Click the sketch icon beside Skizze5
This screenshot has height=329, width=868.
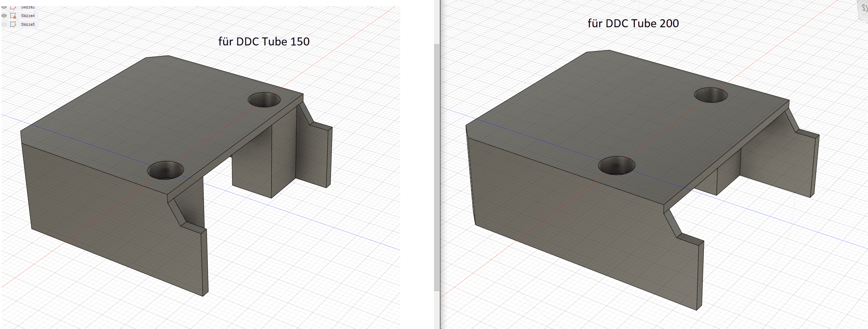13,24
